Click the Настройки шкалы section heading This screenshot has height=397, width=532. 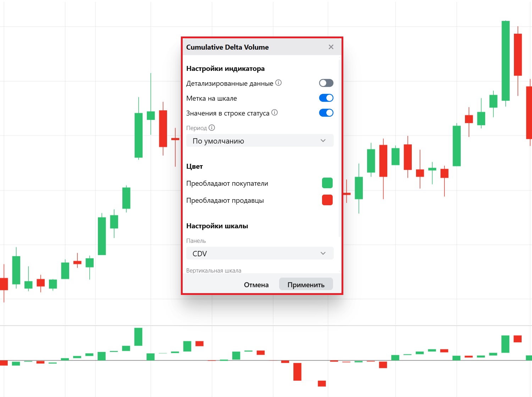[x=217, y=226]
